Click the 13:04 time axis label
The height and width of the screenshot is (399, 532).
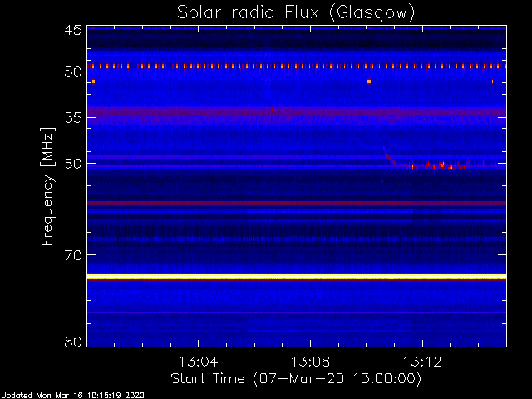click(198, 362)
